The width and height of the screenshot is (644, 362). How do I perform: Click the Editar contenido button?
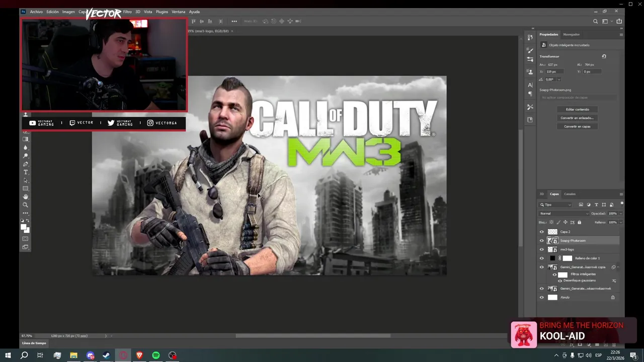pyautogui.click(x=577, y=109)
